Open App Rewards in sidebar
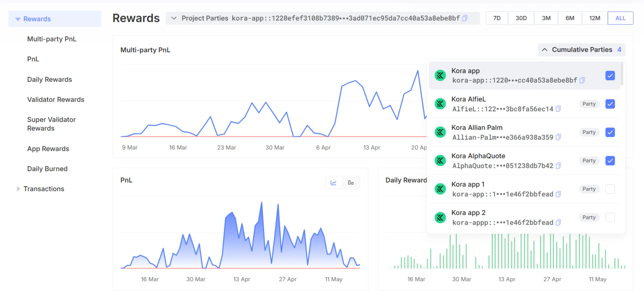644x294 pixels. click(x=48, y=149)
